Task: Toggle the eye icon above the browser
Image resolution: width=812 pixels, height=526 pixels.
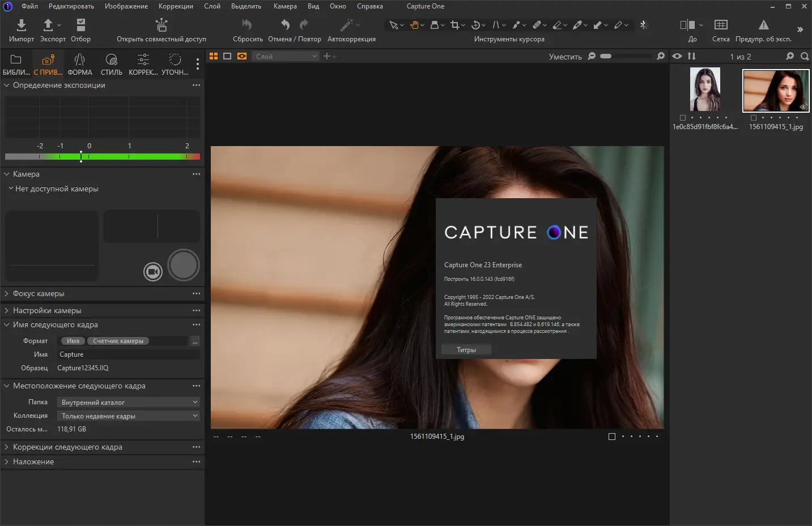Action: [x=677, y=56]
